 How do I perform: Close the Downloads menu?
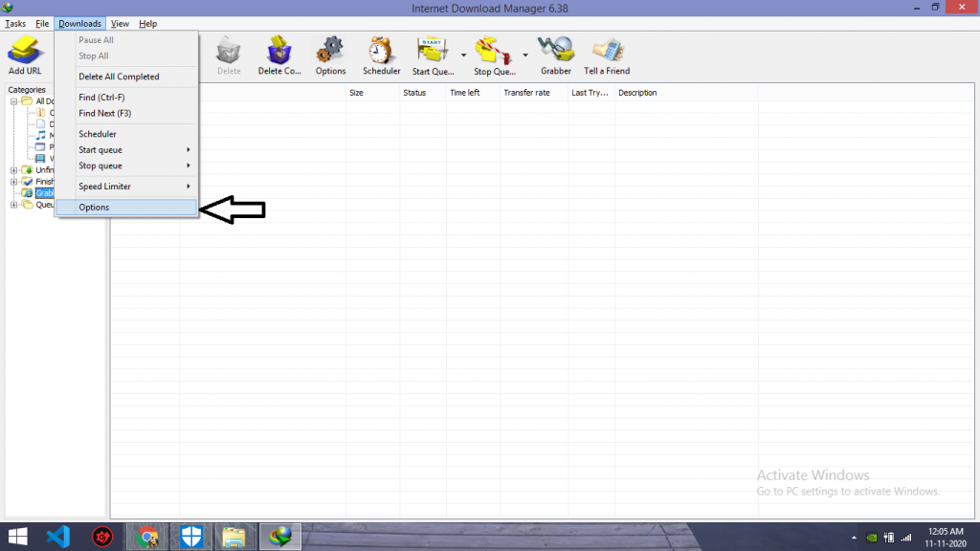[x=80, y=24]
